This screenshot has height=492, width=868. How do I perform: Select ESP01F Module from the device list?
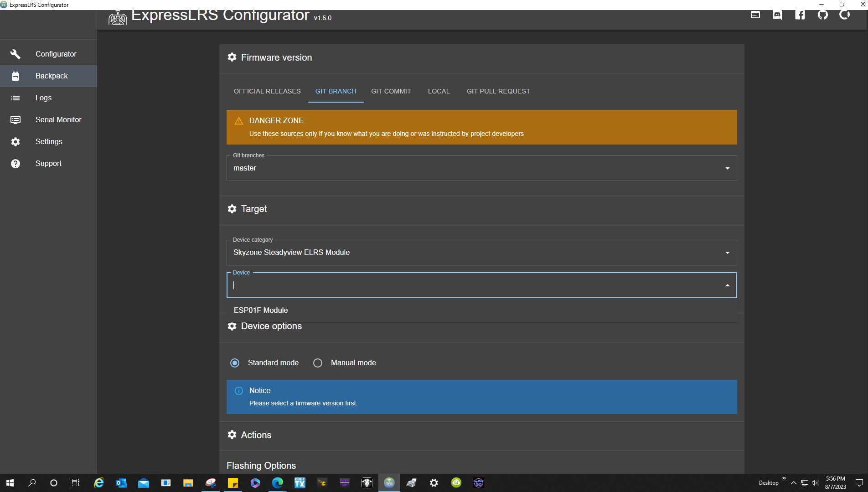click(260, 310)
